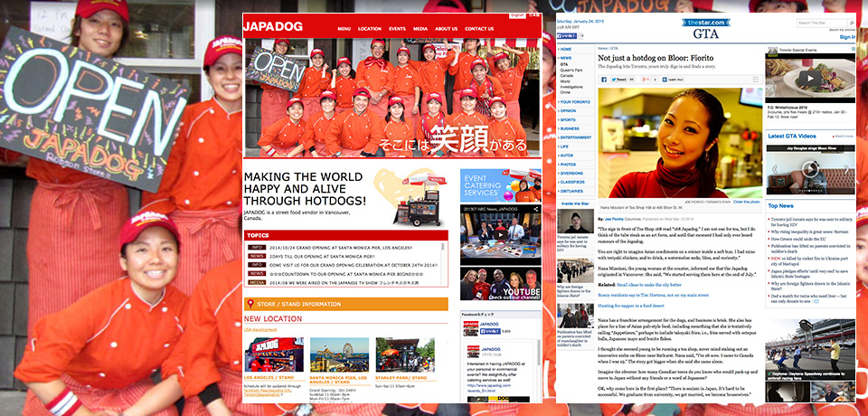Play the Toronto Special Events video

click(x=809, y=79)
